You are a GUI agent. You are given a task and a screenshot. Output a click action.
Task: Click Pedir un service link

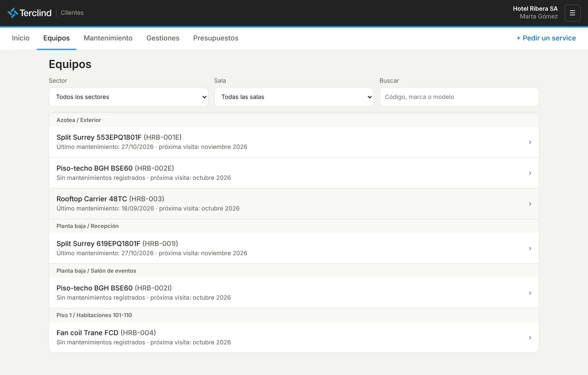pyautogui.click(x=546, y=38)
